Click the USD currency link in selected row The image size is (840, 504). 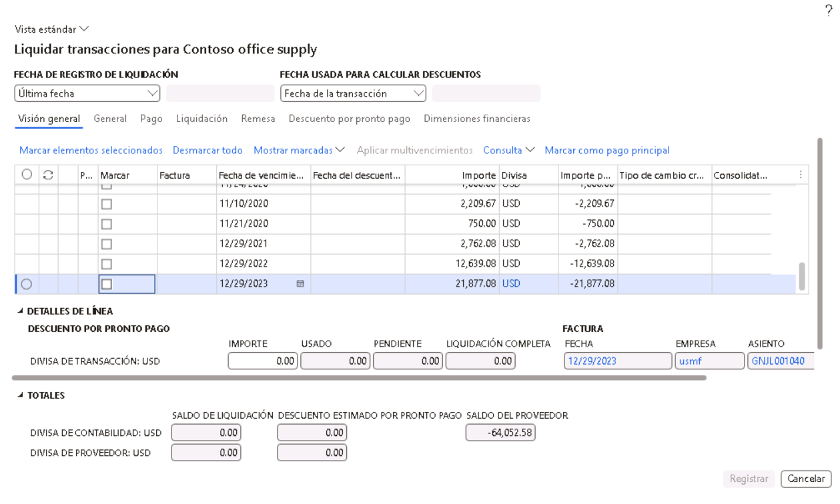pos(512,284)
